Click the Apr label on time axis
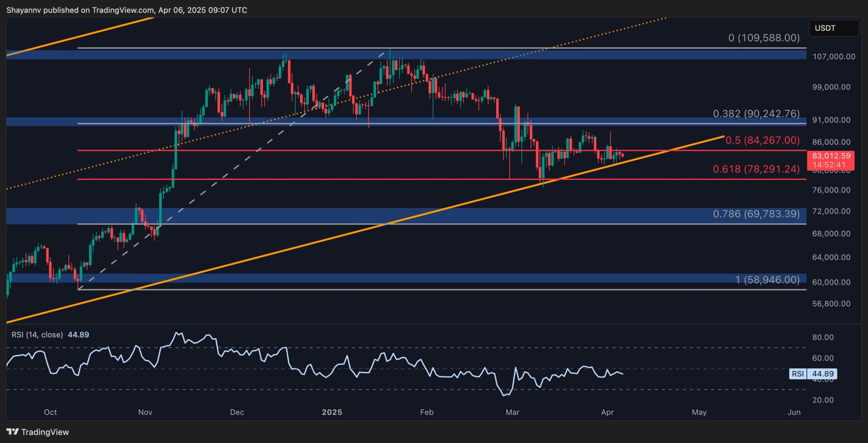Screen dimensions: 868x443 (607, 412)
